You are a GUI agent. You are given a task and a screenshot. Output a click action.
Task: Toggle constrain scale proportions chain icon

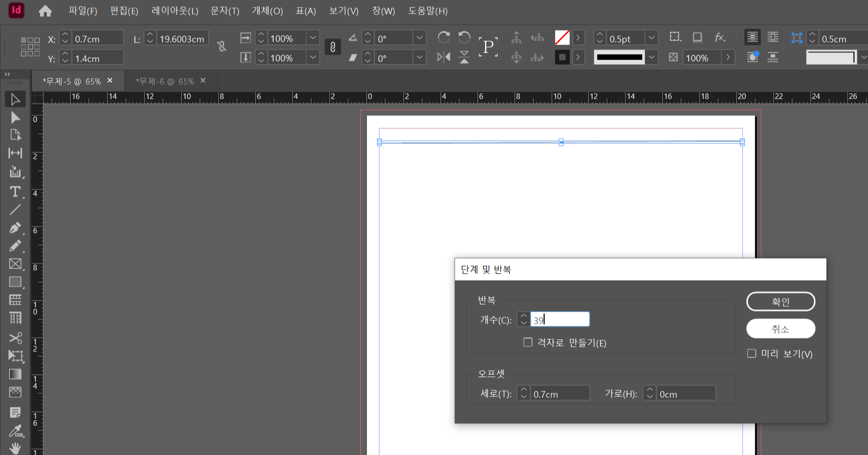pos(333,47)
